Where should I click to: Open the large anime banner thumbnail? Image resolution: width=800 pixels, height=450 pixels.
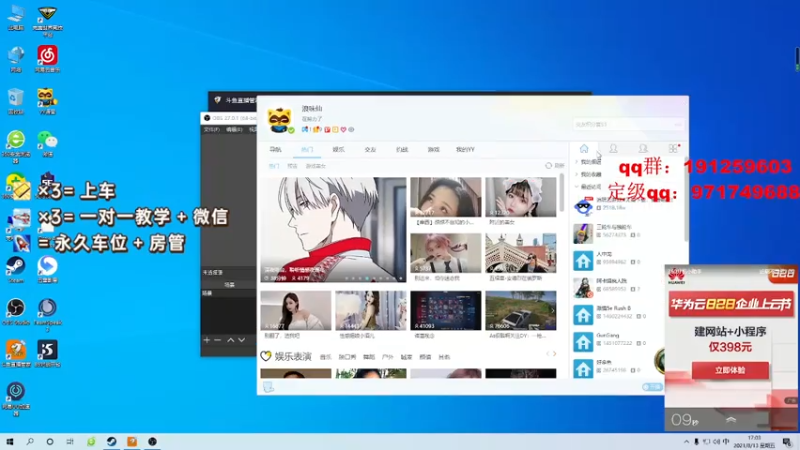333,230
